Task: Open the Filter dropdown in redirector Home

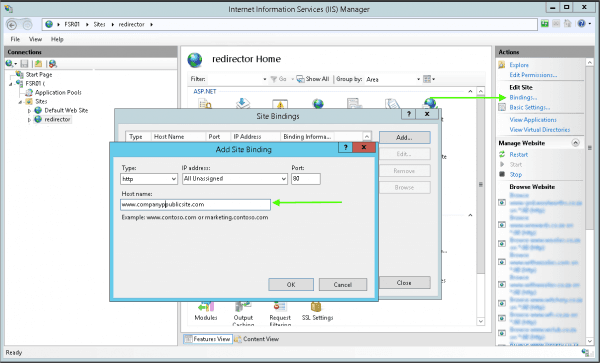Action: point(265,79)
